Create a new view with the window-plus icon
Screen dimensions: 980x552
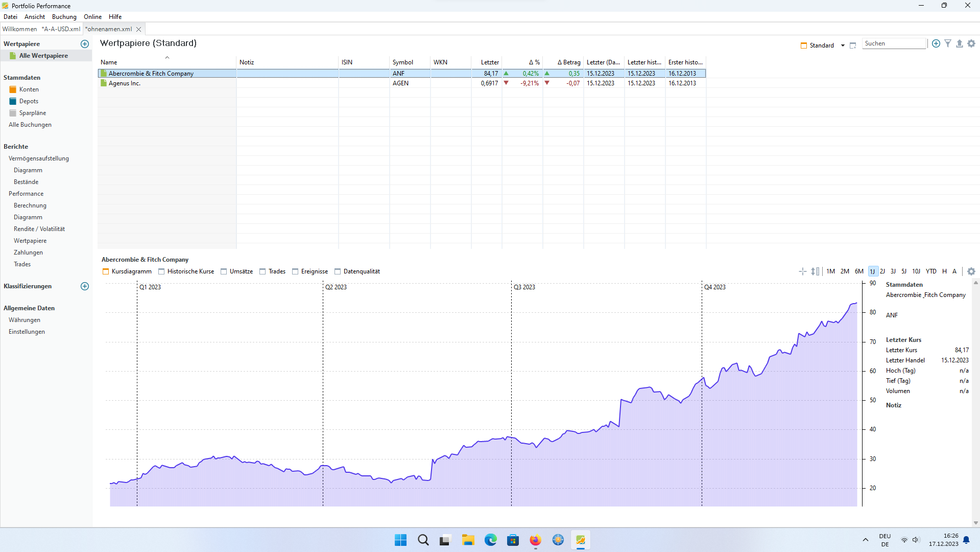click(853, 45)
